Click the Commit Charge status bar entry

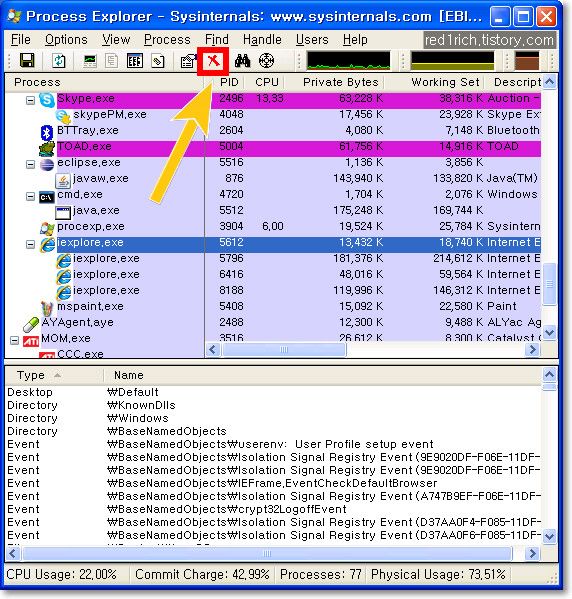(202, 574)
